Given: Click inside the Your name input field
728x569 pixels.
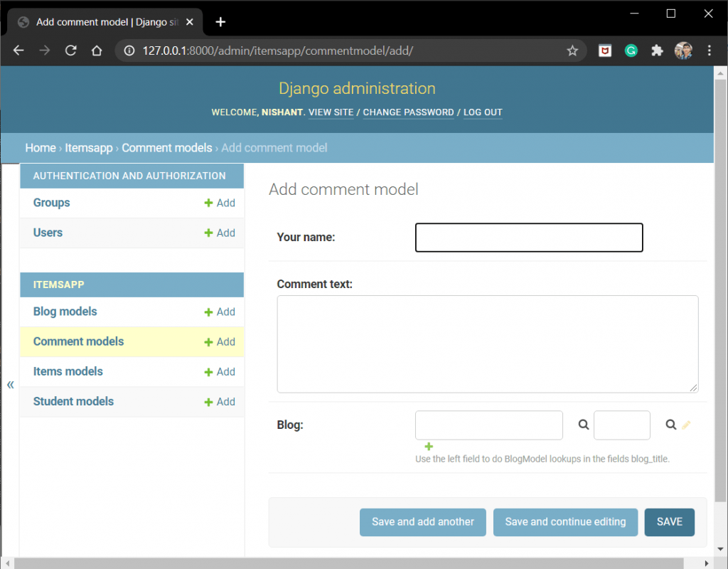Looking at the screenshot, I should (529, 237).
